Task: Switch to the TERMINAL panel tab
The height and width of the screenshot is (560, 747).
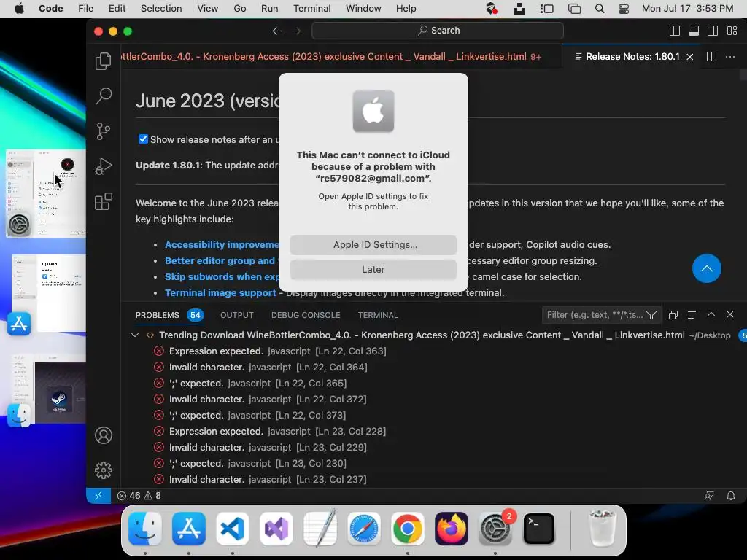Action: pos(378,315)
